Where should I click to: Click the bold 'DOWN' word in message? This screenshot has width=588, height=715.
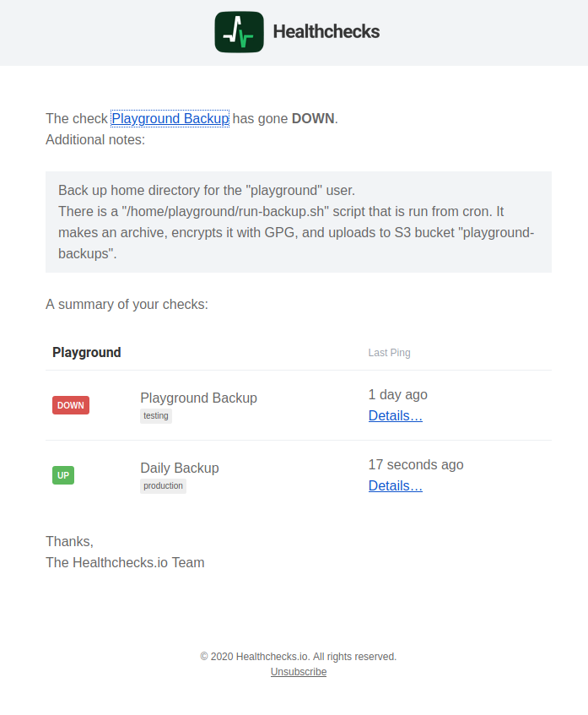pos(313,118)
